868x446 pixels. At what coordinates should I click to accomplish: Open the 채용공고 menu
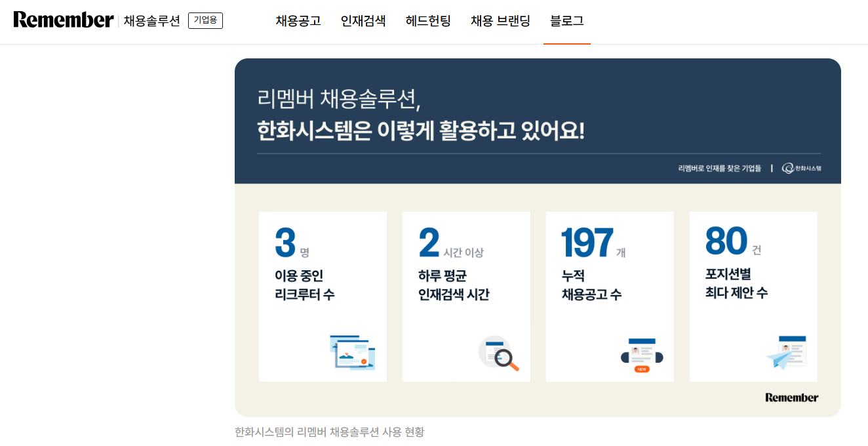298,21
